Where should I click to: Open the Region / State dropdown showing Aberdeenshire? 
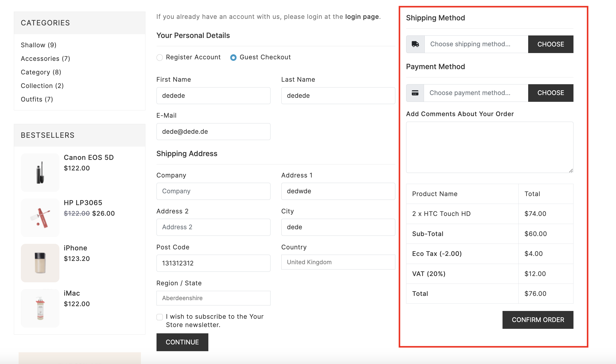[213, 298]
